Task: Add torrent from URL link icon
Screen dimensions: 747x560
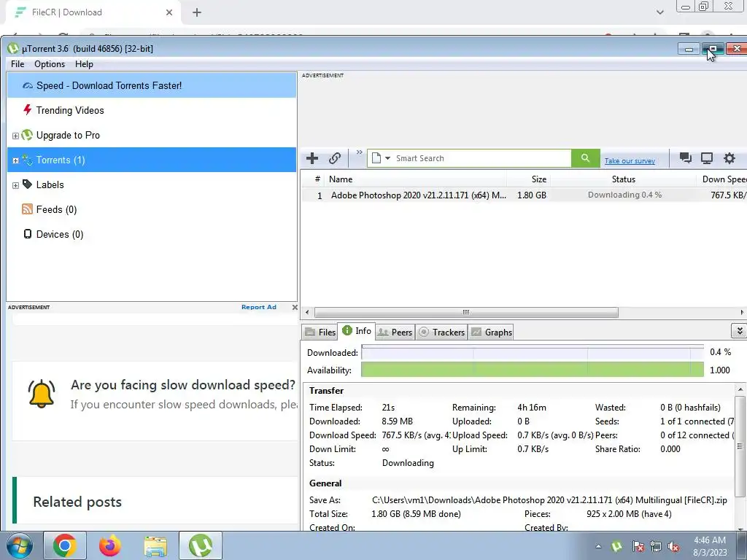Action: [335, 158]
